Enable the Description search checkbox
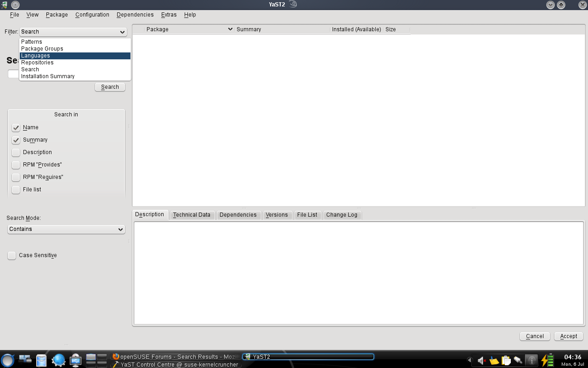Screen dimensions: 588x368 [16, 152]
